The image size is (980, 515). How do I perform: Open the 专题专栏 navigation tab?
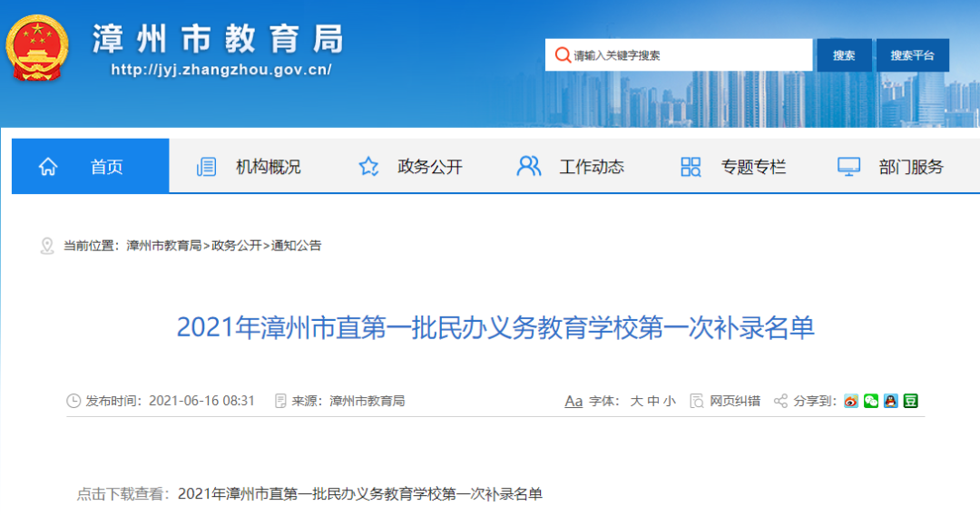pyautogui.click(x=752, y=167)
